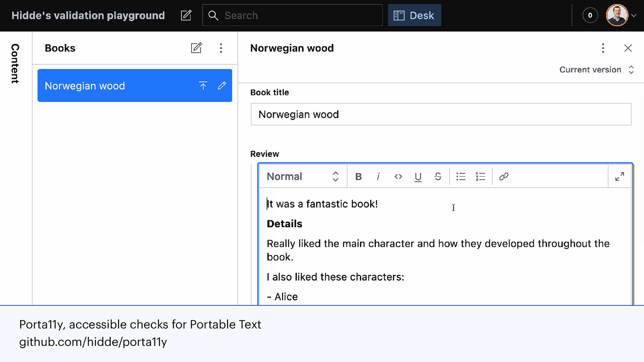
Task: Click the user avatar picture
Action: tap(617, 15)
